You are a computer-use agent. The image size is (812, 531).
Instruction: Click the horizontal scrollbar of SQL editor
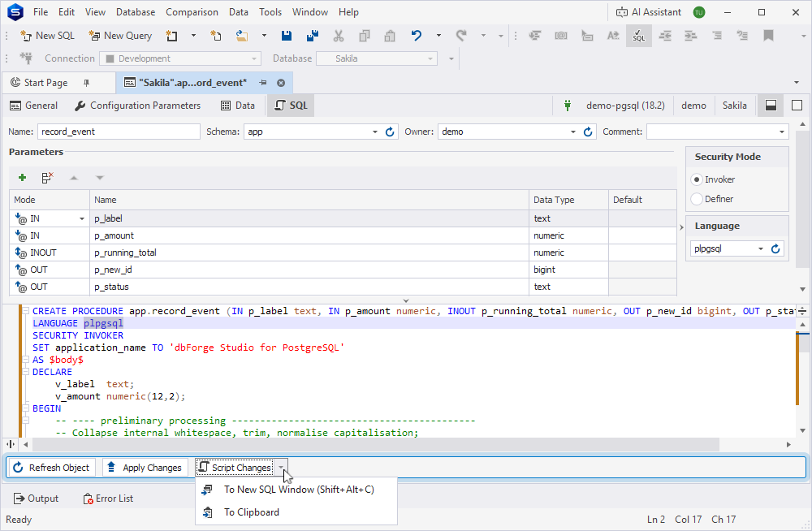click(375, 444)
